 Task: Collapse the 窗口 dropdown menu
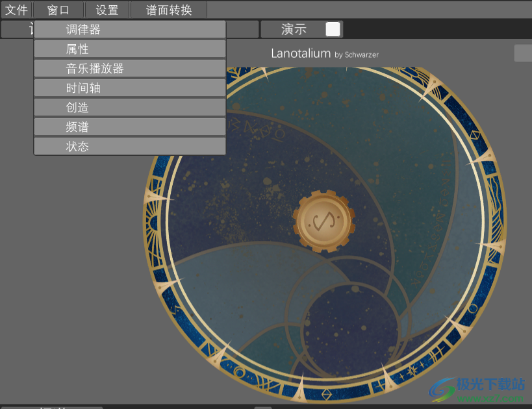click(58, 10)
